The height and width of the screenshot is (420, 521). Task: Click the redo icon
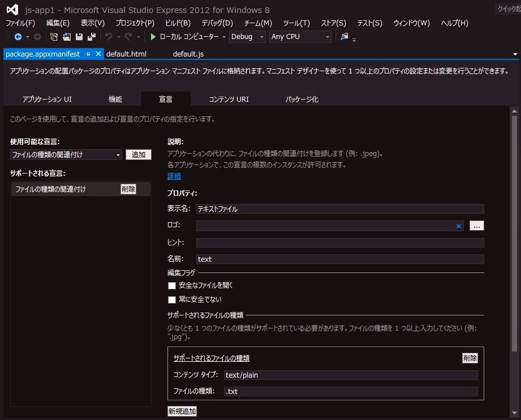pos(128,37)
